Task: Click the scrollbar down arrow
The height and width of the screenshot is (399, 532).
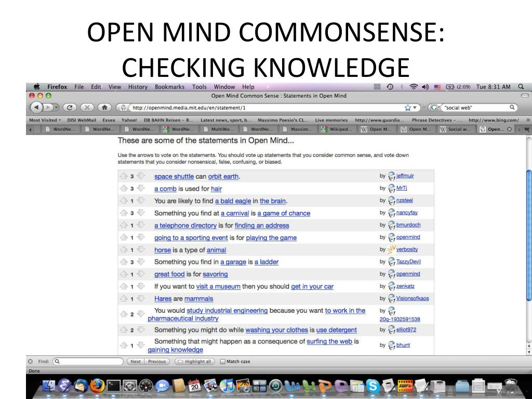Action: click(x=529, y=352)
